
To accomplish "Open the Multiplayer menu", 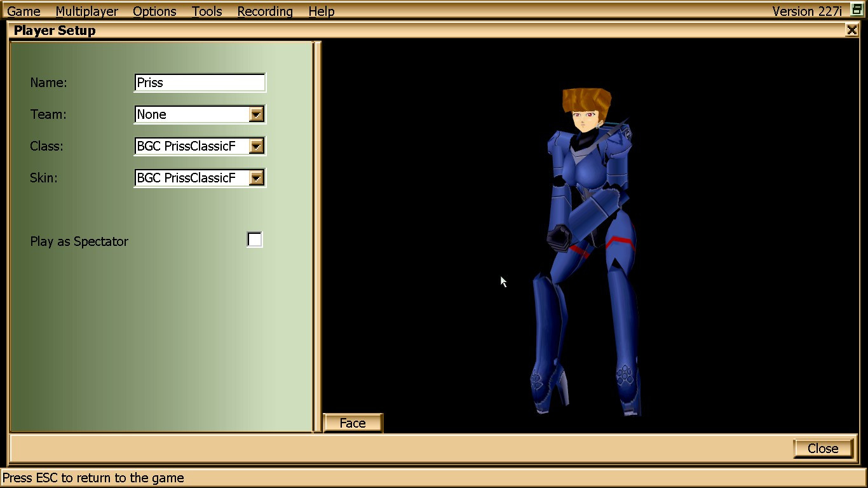I will pos(87,11).
